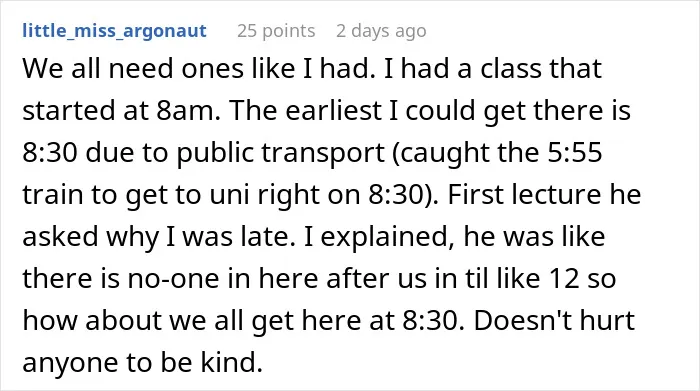The width and height of the screenshot is (700, 391).
Task: Click "Doesn't hurt" in the comment
Action: point(554,320)
